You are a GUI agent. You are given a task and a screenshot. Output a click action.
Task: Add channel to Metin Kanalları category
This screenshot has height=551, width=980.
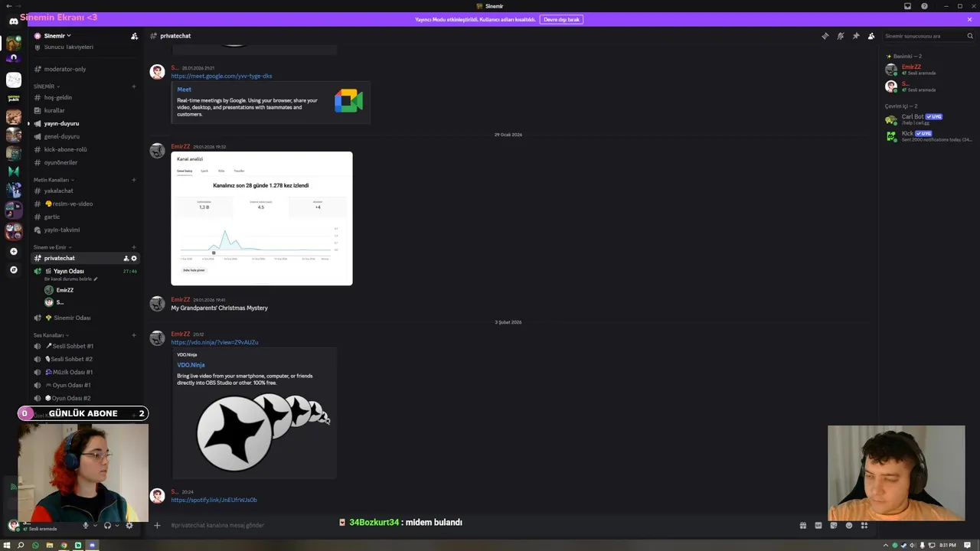click(134, 180)
